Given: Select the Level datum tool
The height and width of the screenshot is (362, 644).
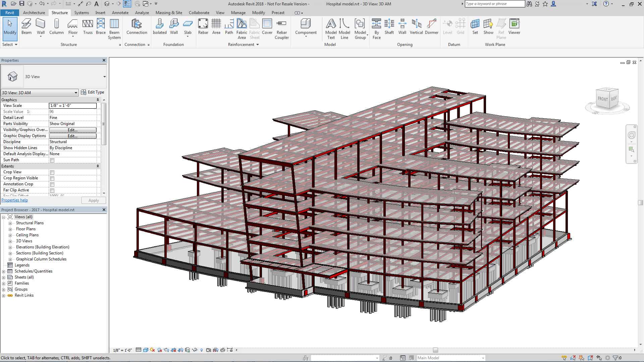Looking at the screenshot, I should 447,27.
